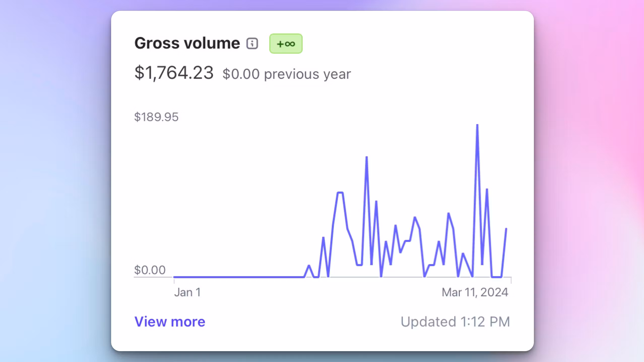Click the $189.95 y-axis label
Image resolution: width=644 pixels, height=362 pixels.
[156, 117]
